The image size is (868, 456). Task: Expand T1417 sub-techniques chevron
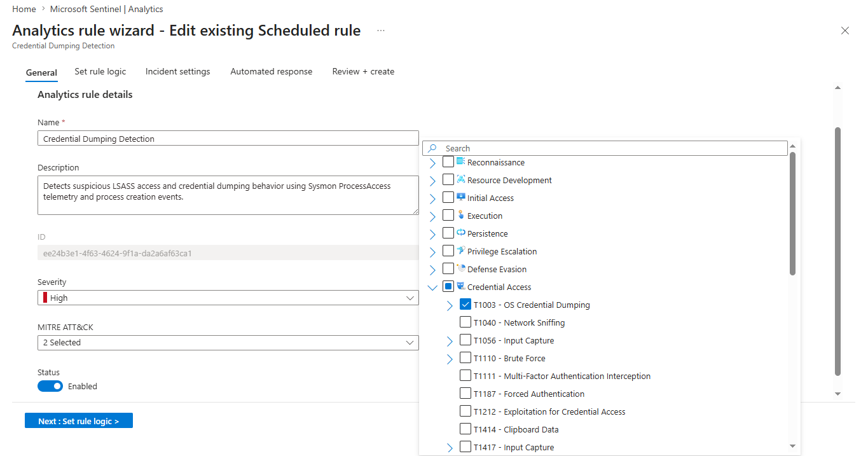pyautogui.click(x=450, y=448)
